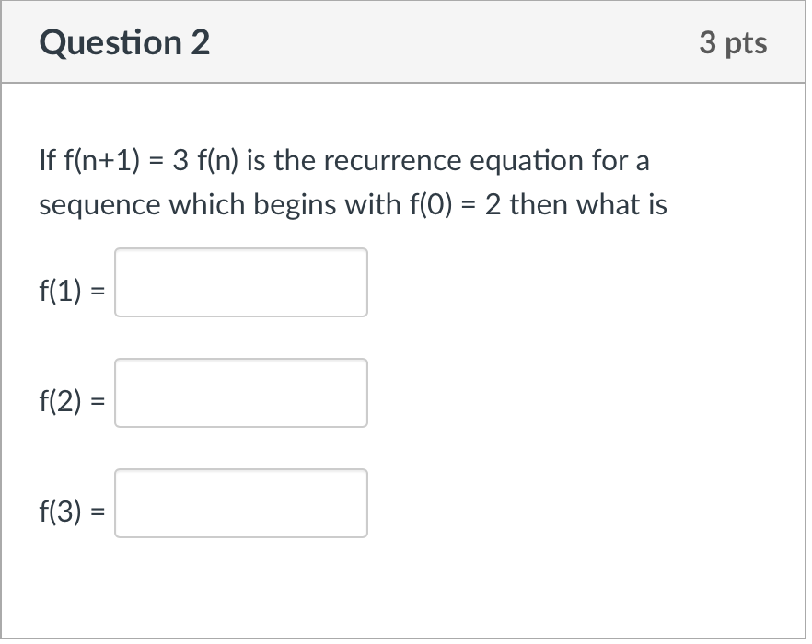Click inside the f(3) answer box
The height and width of the screenshot is (644, 812).
(x=240, y=503)
